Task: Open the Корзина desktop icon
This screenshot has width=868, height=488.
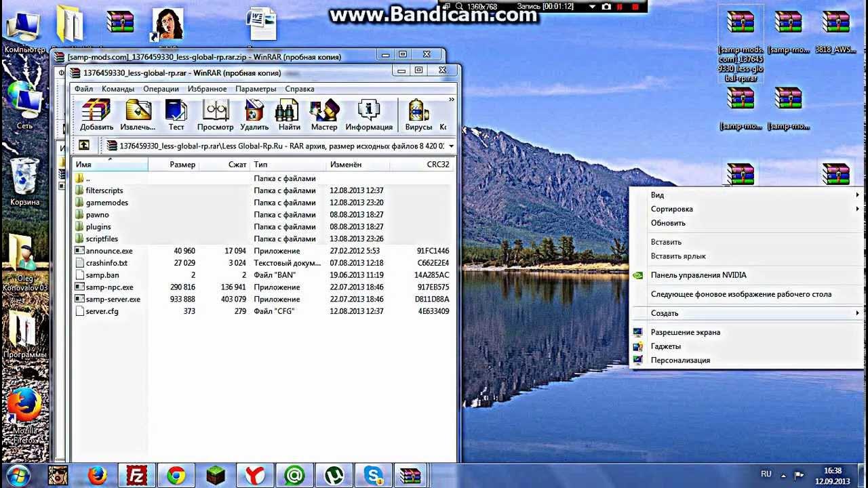Action: point(24,182)
